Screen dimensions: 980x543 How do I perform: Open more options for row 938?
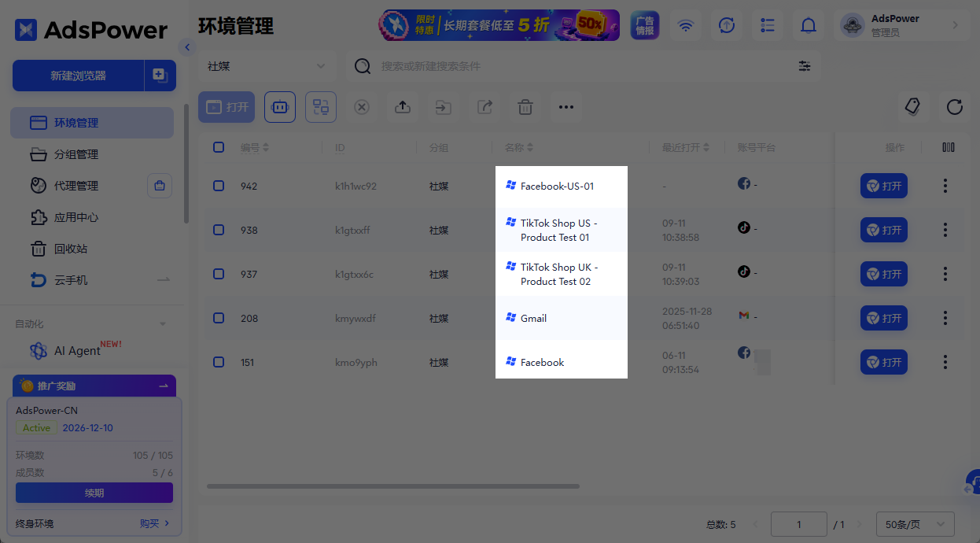[x=945, y=230]
